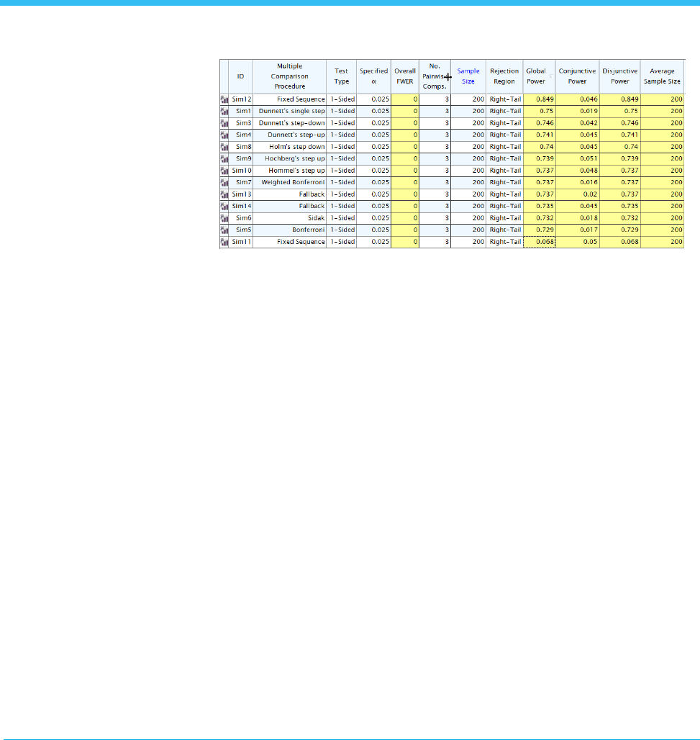Click the chart icon beside Sim5
The height and width of the screenshot is (740, 700).
(224, 230)
